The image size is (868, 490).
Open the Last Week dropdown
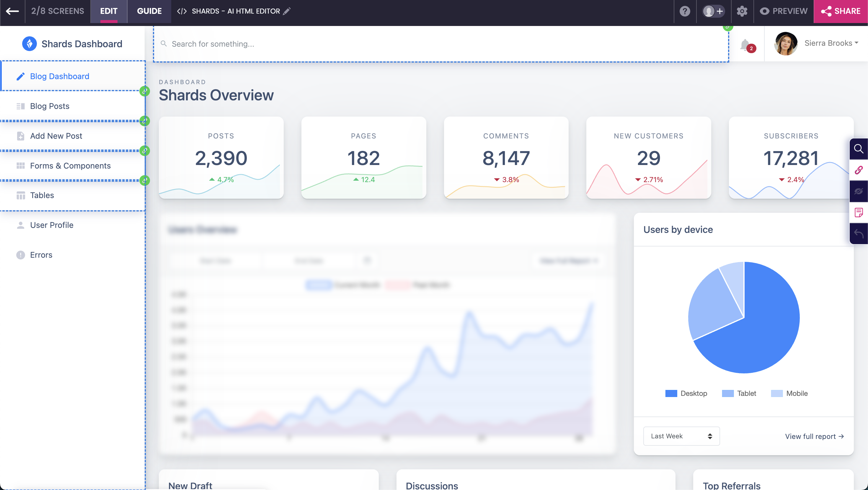click(681, 436)
